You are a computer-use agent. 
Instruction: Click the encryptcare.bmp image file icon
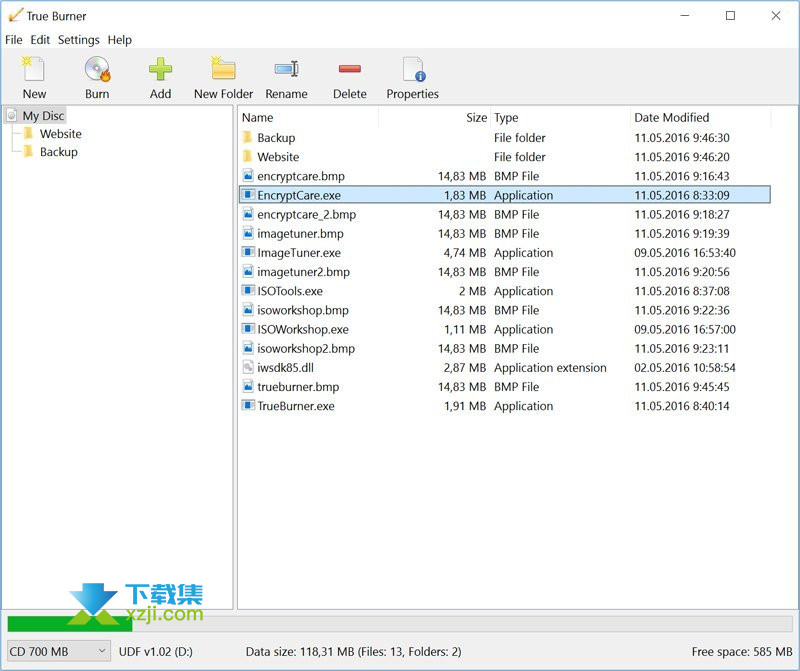pos(248,176)
